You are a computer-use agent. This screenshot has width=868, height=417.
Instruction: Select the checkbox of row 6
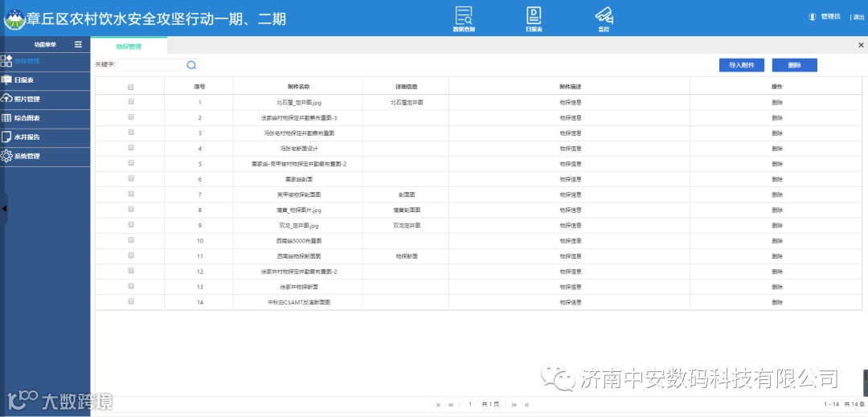[131, 178]
